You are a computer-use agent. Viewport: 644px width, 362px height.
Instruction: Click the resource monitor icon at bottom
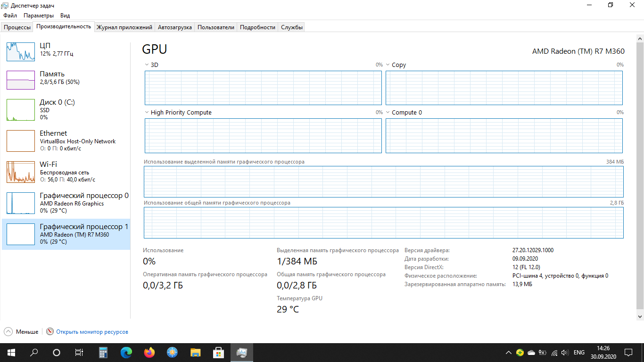(50, 332)
